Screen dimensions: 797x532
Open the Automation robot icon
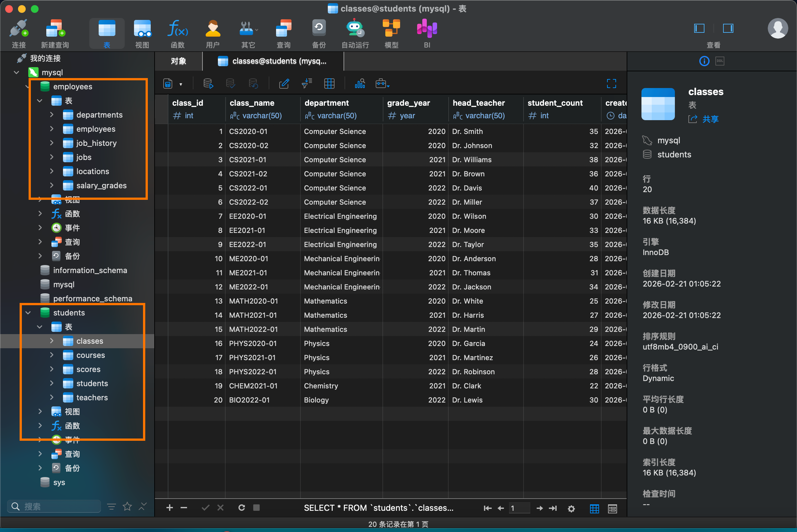coord(355,30)
